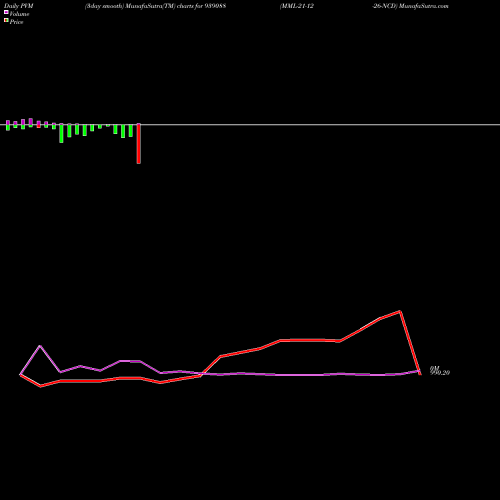Image resolution: width=500 pixels, height=500 pixels.
Task: Click the 'Price' legend label
Action: point(16,22)
